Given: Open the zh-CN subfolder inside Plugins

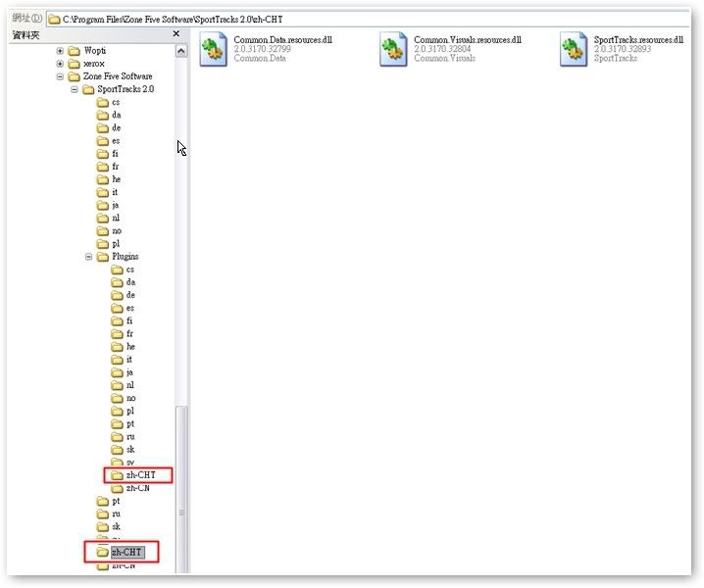Looking at the screenshot, I should 130,488.
